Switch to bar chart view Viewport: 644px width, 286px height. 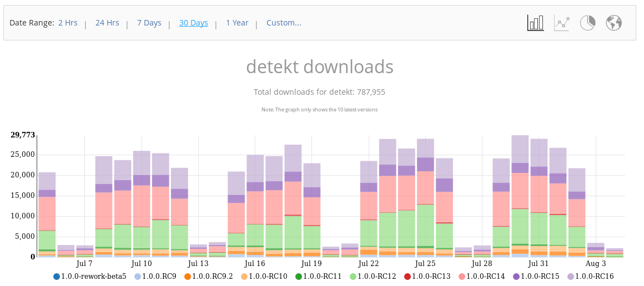(535, 23)
